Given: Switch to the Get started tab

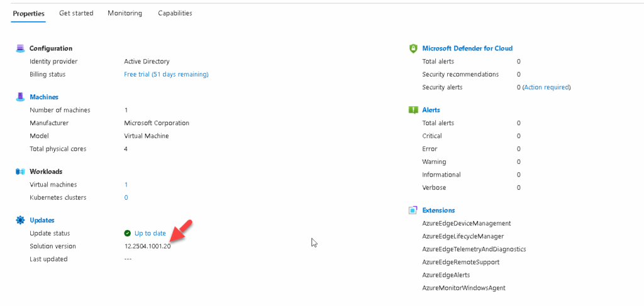Looking at the screenshot, I should pyautogui.click(x=76, y=13).
